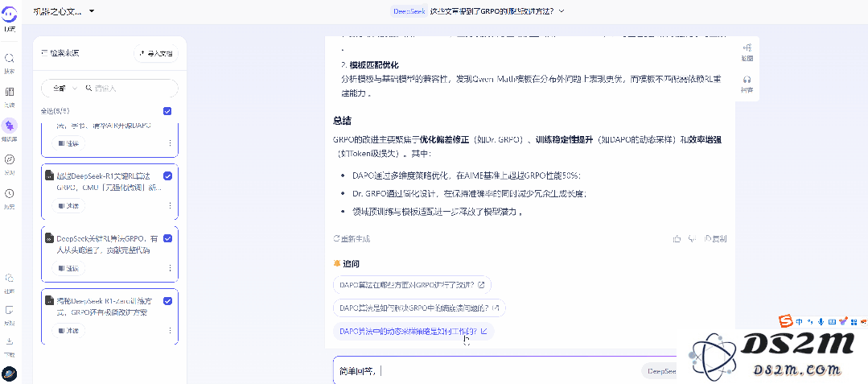
Task: Give the answer a thumbs down
Action: [x=692, y=239]
